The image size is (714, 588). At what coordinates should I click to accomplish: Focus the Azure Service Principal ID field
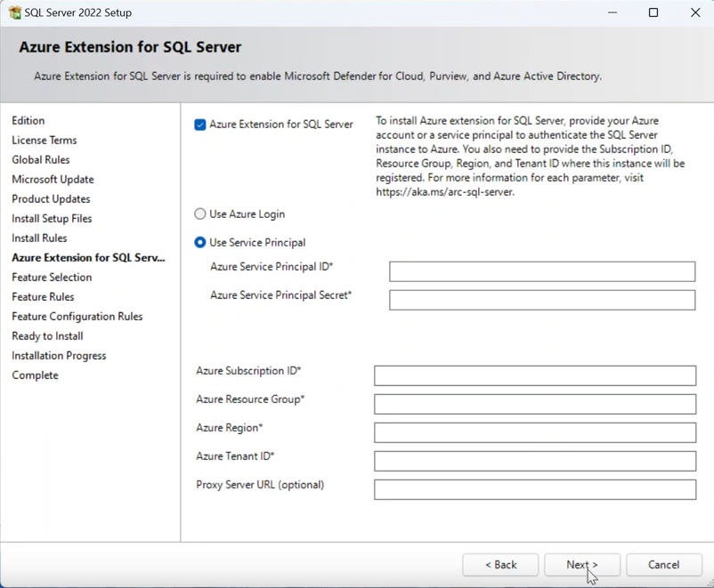[542, 271]
